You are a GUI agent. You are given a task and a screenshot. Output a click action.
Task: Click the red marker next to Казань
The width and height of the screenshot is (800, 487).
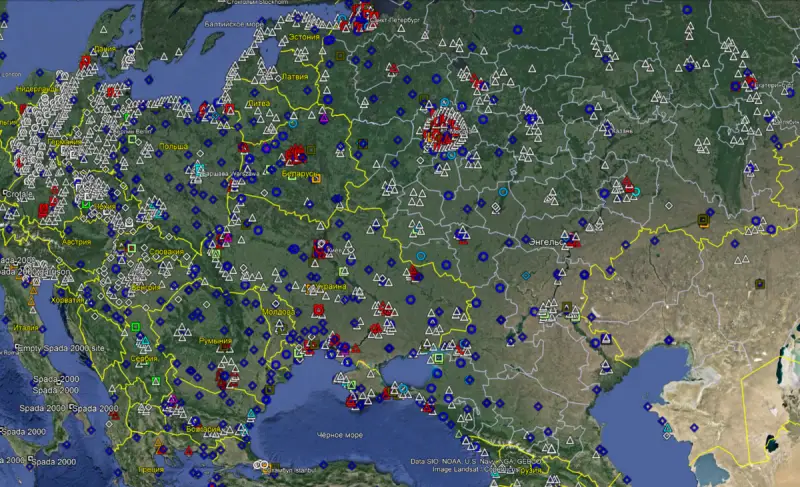[628, 184]
